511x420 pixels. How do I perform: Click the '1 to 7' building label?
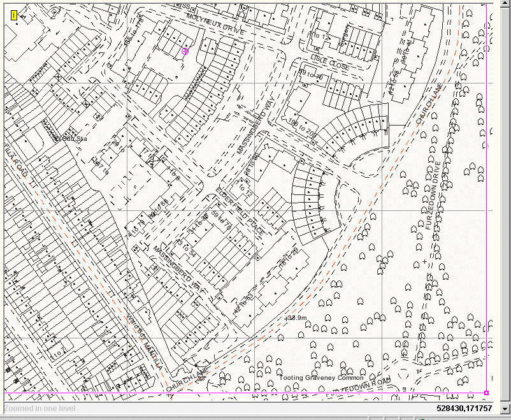[x=58, y=354]
